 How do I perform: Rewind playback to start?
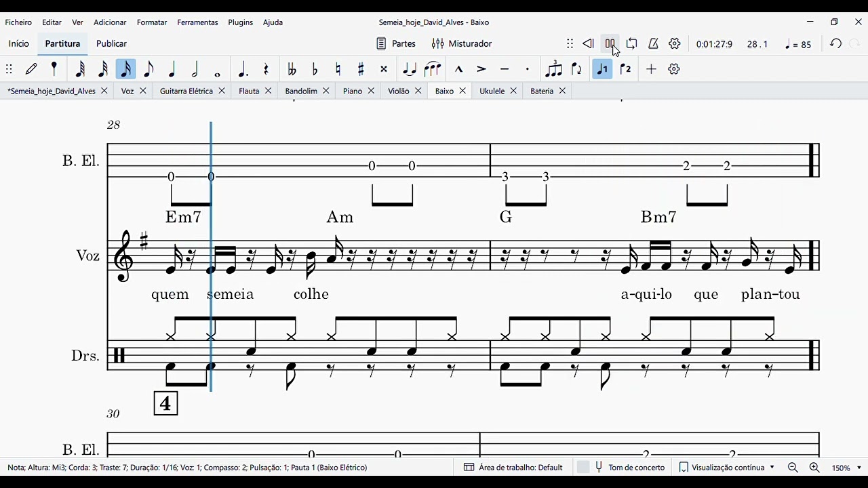588,43
